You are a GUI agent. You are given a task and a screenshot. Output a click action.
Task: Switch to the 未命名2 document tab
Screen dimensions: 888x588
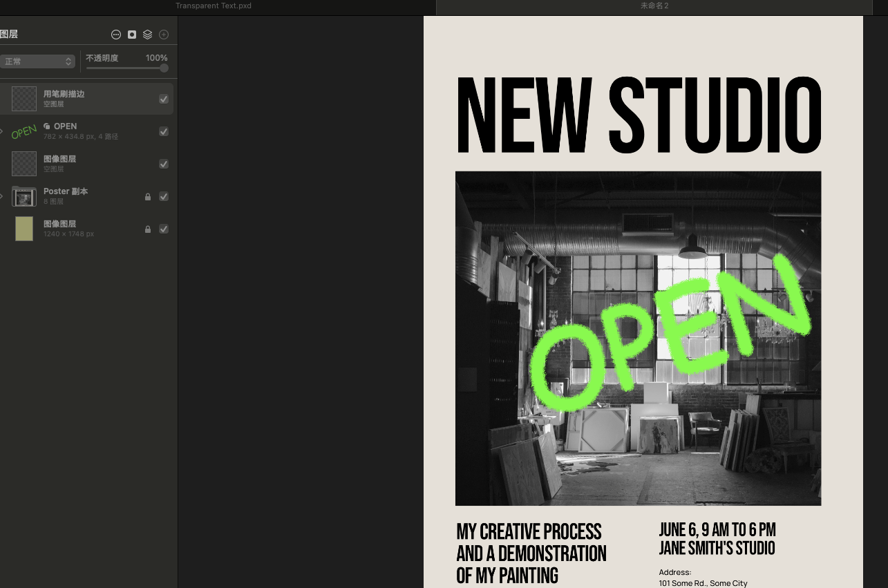pos(654,6)
